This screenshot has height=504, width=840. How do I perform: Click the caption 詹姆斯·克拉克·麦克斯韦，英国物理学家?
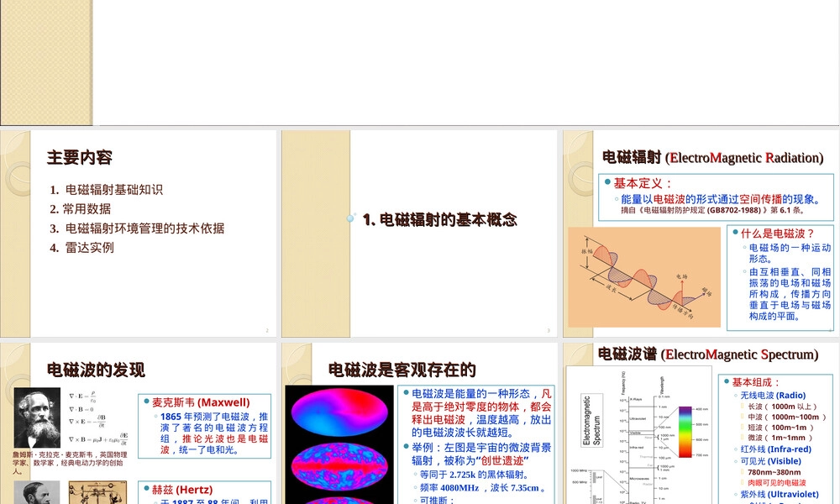70,458
